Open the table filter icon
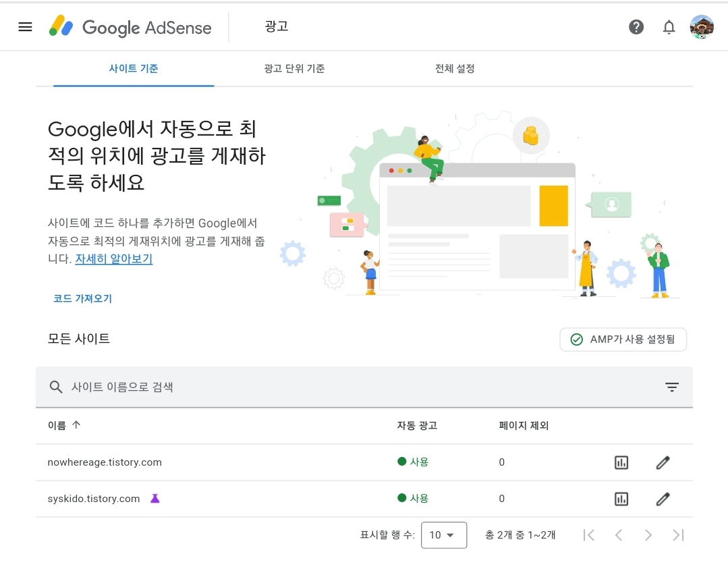Viewport: 728px width, 573px height. pyautogui.click(x=672, y=387)
